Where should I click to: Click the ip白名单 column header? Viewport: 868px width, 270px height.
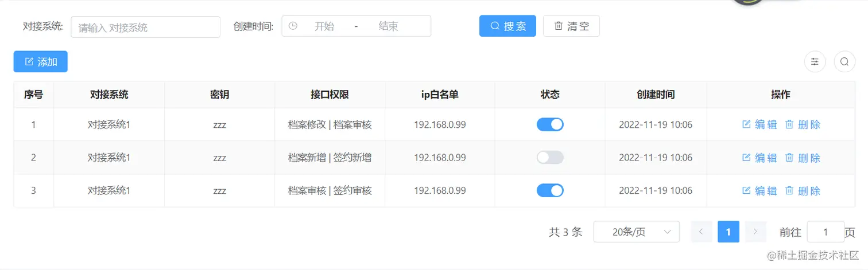coord(440,95)
